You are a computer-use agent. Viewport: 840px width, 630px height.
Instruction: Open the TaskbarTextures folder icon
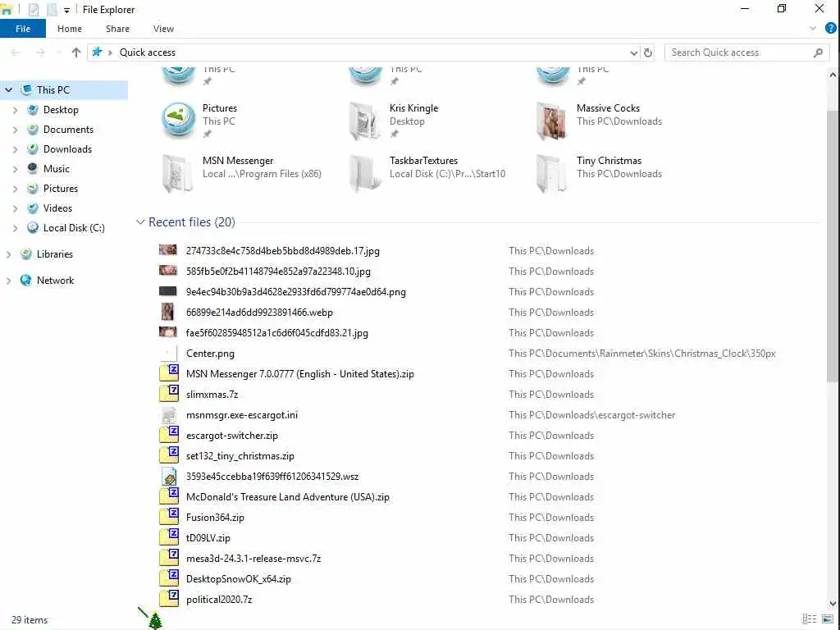[x=365, y=174]
